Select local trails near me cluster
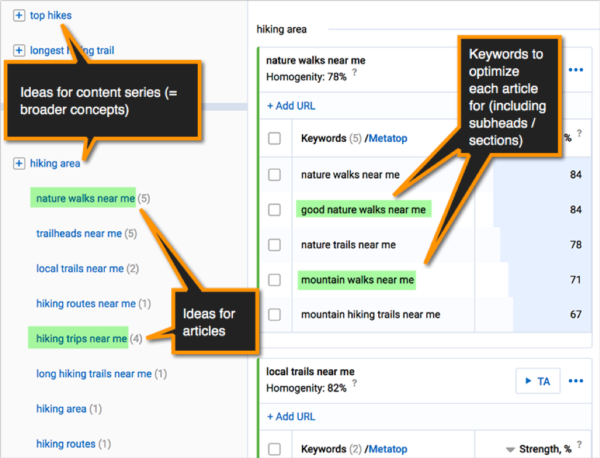 point(80,269)
